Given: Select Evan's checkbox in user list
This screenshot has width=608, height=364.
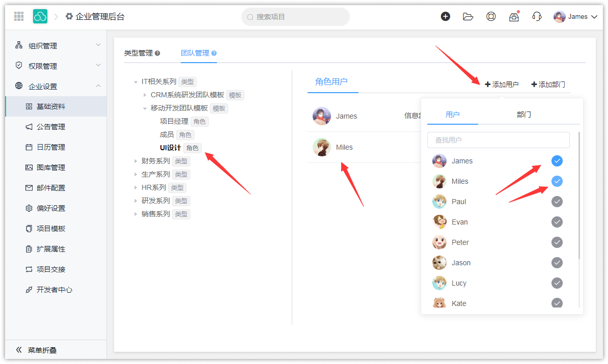Looking at the screenshot, I should point(557,222).
